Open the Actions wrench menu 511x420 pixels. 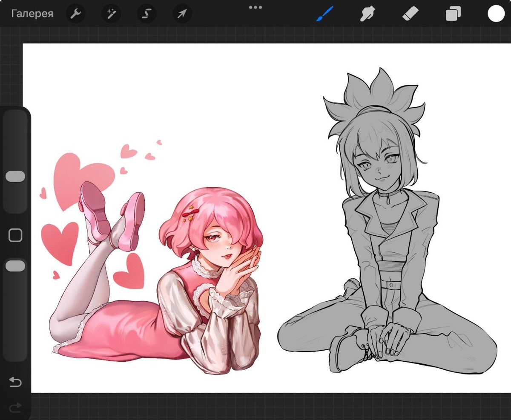coord(76,14)
